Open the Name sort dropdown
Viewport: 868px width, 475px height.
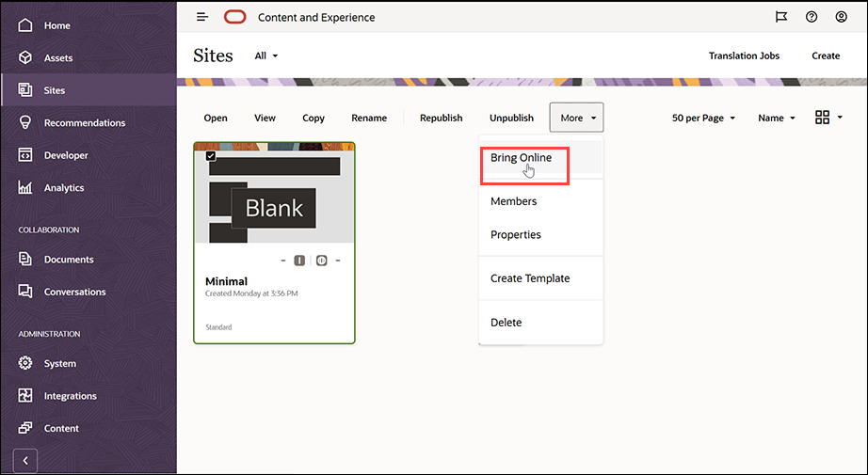(x=777, y=118)
